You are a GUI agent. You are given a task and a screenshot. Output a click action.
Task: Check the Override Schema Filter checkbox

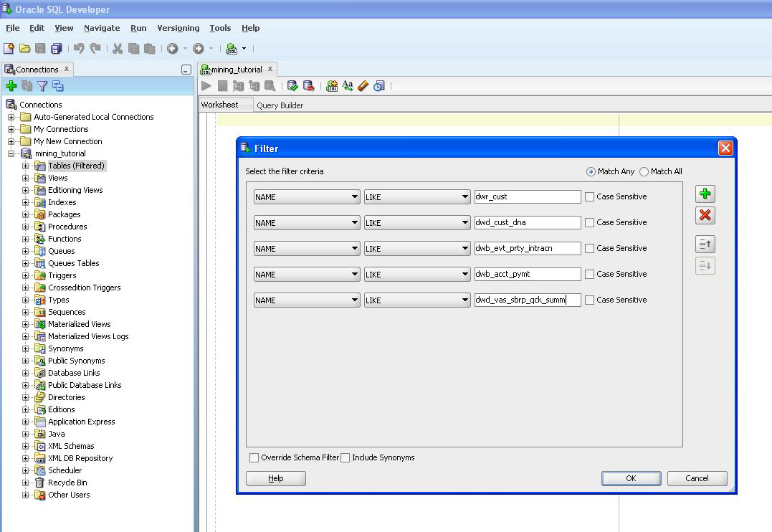254,457
